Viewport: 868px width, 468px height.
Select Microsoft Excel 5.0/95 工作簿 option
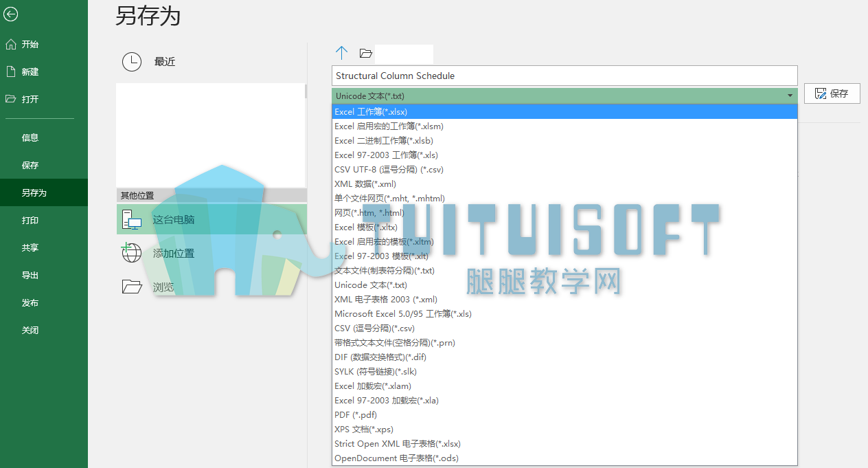click(x=564, y=313)
